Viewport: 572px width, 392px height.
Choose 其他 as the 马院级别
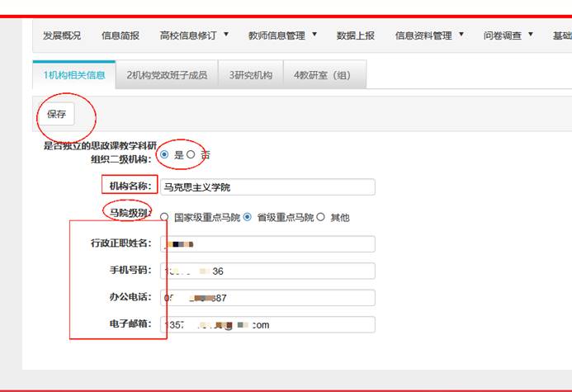pos(321,217)
